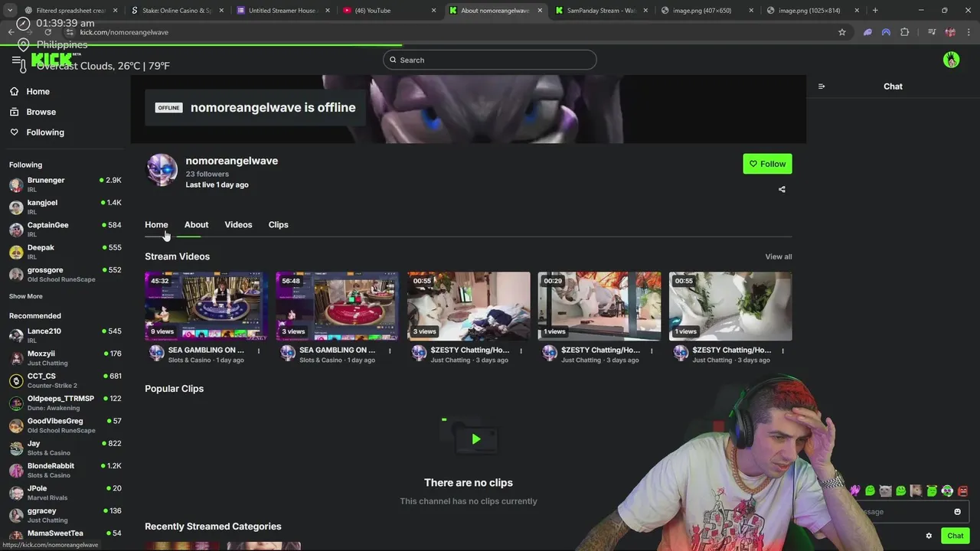
Task: Click the Slots & Casino category under first video
Action: point(190,360)
